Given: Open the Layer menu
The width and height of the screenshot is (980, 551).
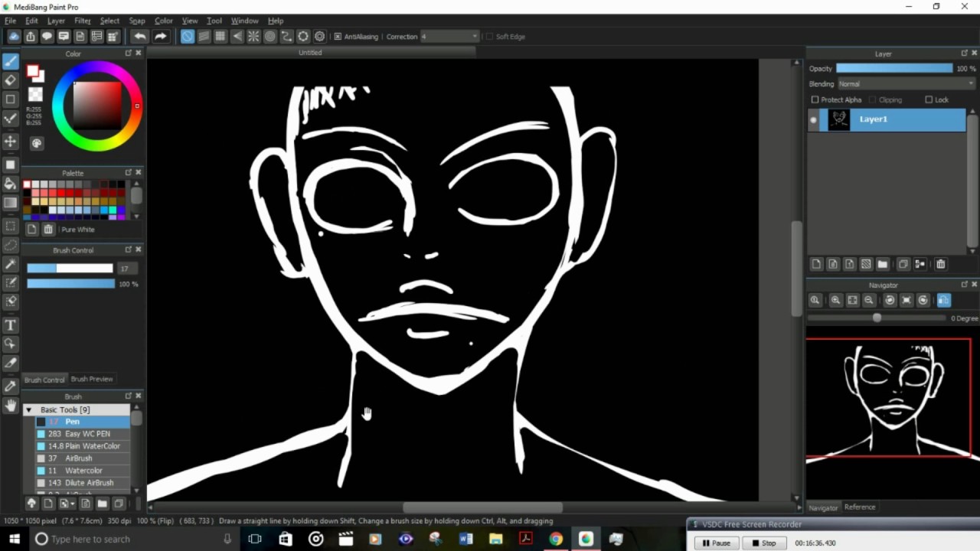Looking at the screenshot, I should click(x=56, y=21).
